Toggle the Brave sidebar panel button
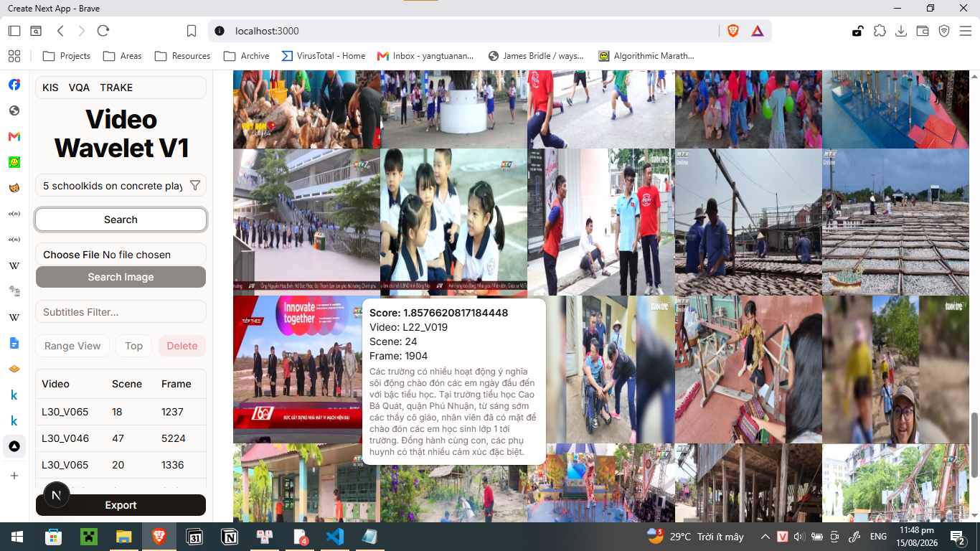This screenshot has width=980, height=551. 14,31
